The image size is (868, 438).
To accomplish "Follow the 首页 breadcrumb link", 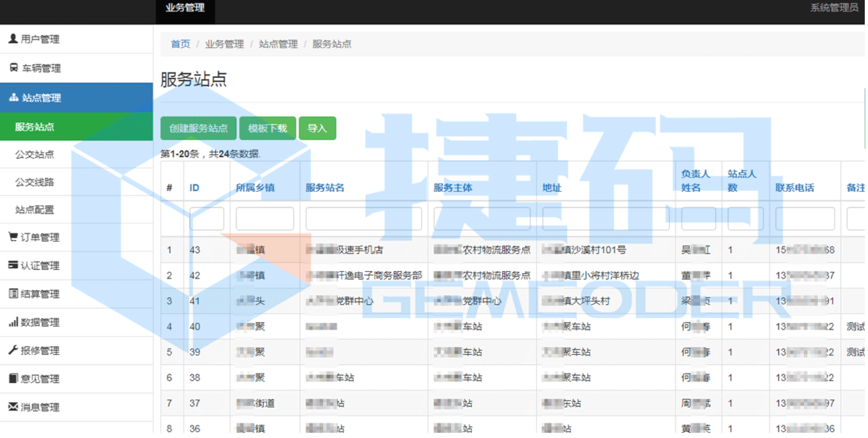I will pyautogui.click(x=180, y=44).
